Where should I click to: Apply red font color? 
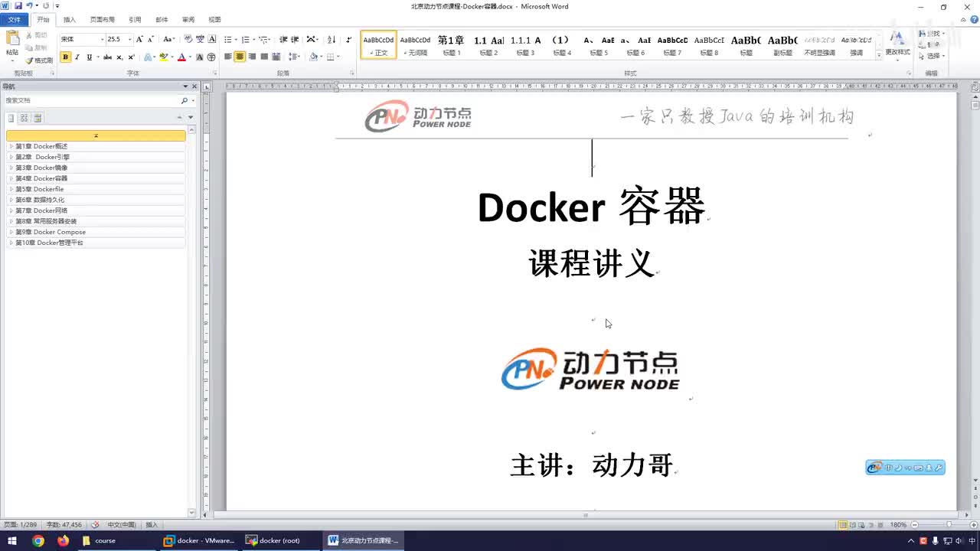point(181,57)
